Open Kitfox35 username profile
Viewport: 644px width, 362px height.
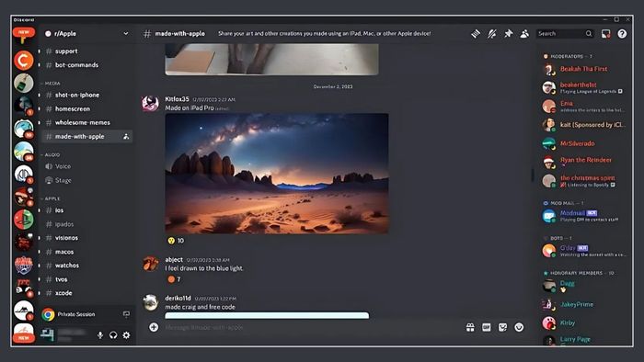point(177,99)
